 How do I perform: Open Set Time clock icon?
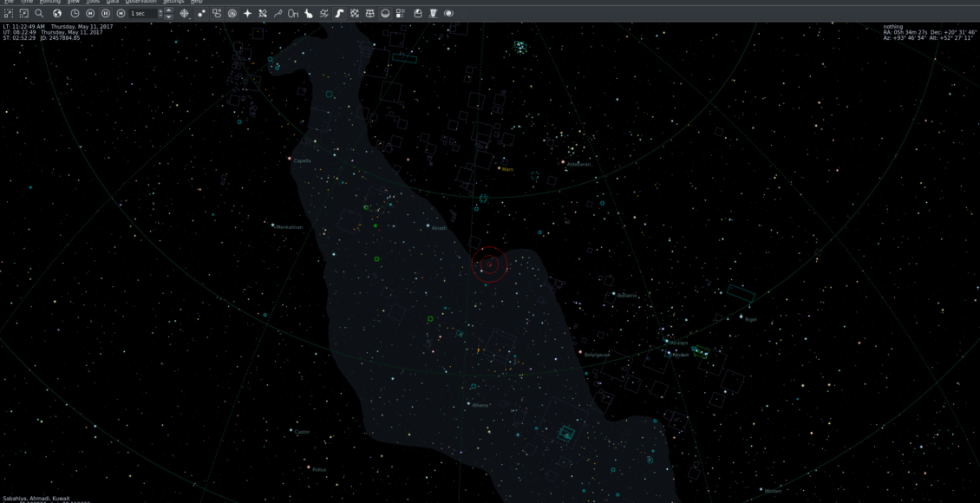tap(75, 14)
